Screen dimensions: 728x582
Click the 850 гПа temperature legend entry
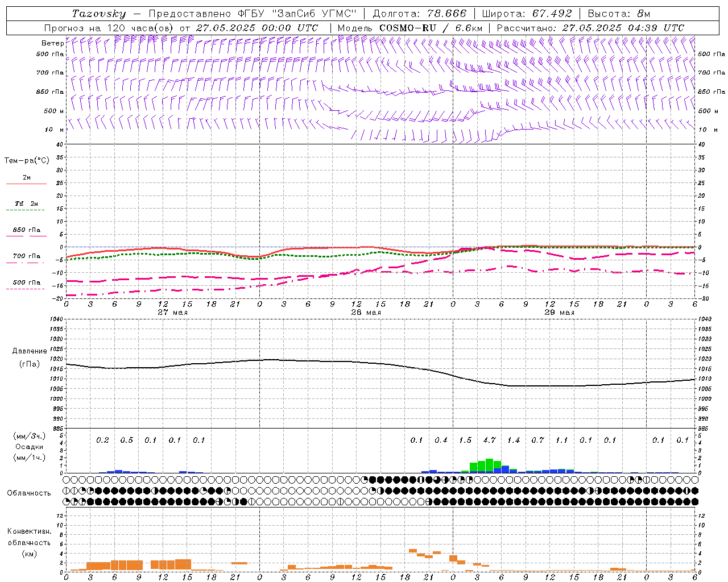tap(26, 230)
